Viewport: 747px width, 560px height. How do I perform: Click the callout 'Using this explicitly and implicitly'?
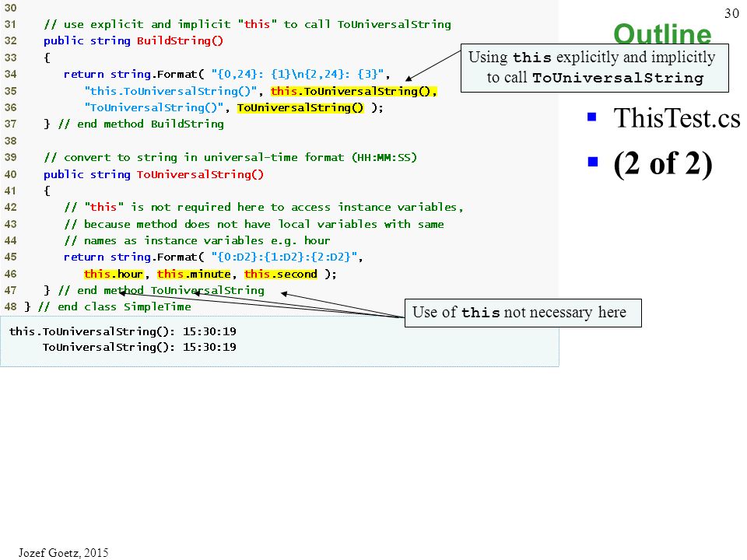(x=594, y=68)
